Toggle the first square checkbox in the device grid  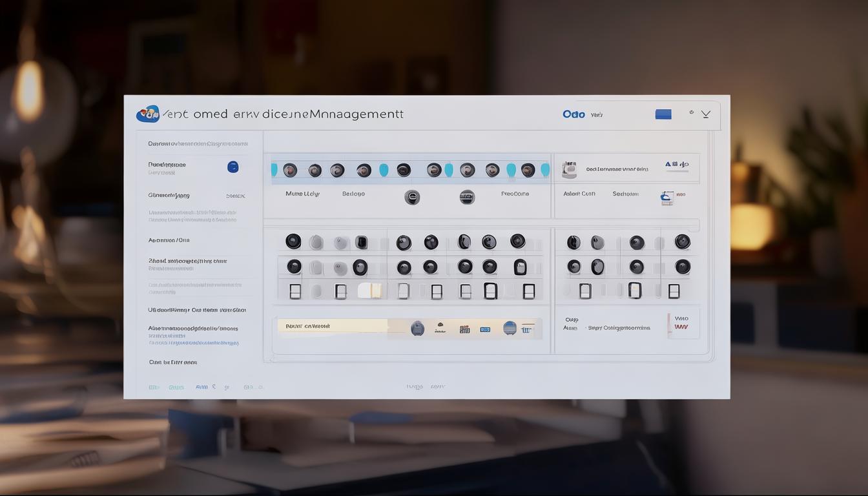295,291
